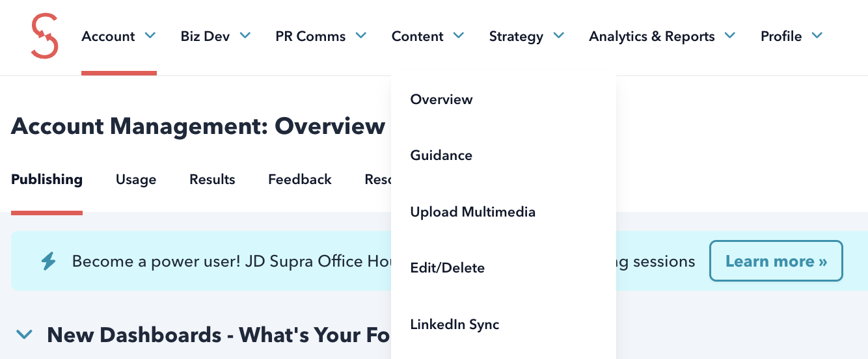Open the PR Comms dropdown
868x359 pixels.
(321, 36)
